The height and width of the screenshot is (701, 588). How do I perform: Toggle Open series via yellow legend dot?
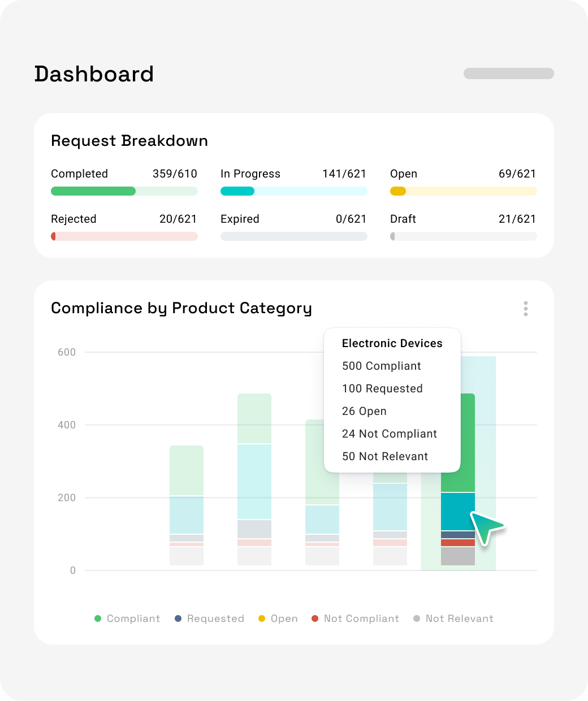[262, 618]
